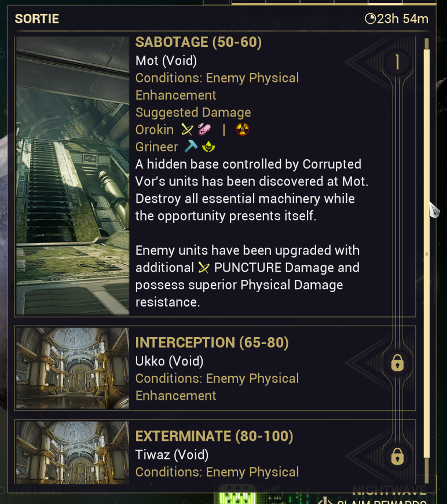This screenshot has height=504, width=447.
Task: Open the Ukko Interception preview thumbnail
Action: [72, 368]
